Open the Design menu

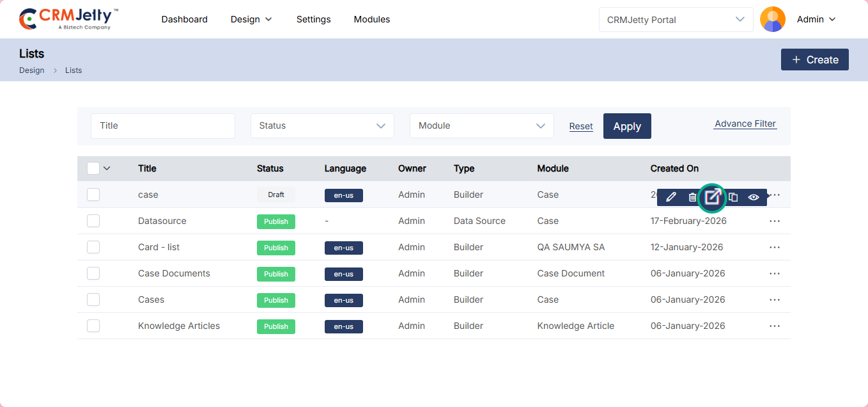click(x=251, y=19)
